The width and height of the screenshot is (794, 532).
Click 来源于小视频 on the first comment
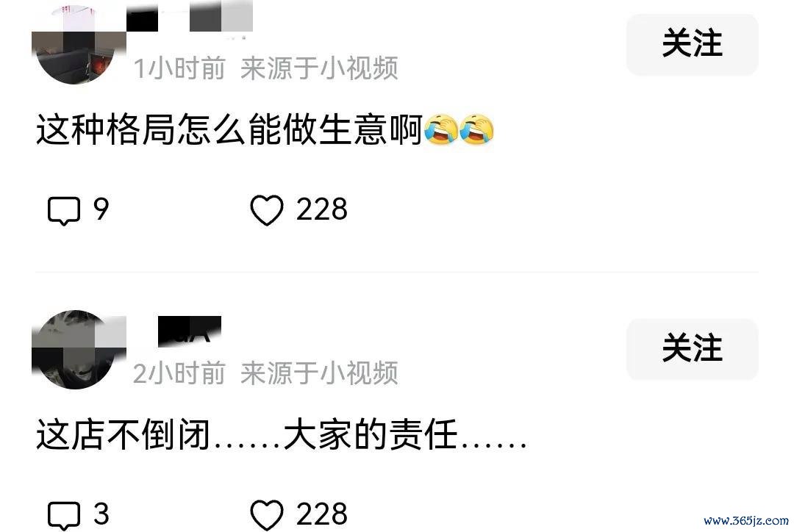(319, 68)
